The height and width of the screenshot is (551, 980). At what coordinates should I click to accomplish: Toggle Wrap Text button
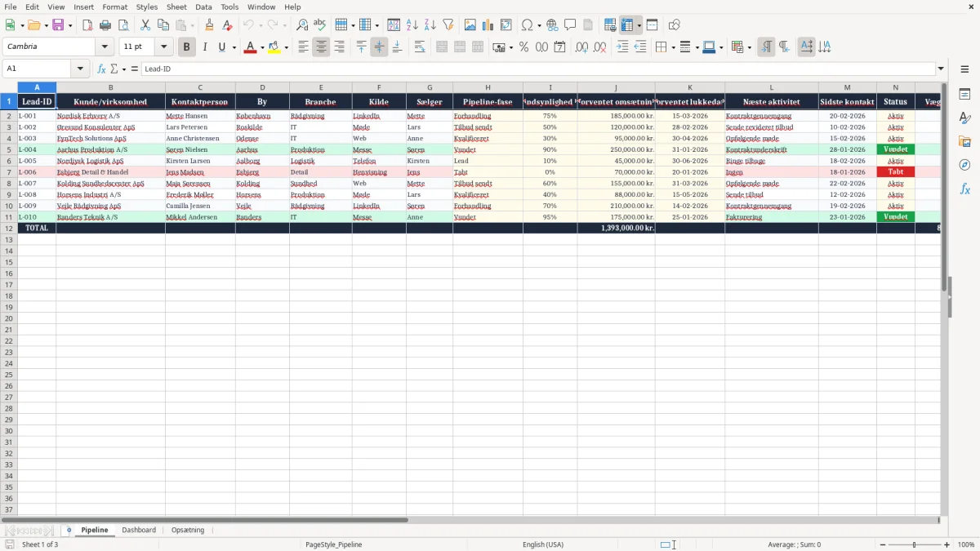point(420,47)
